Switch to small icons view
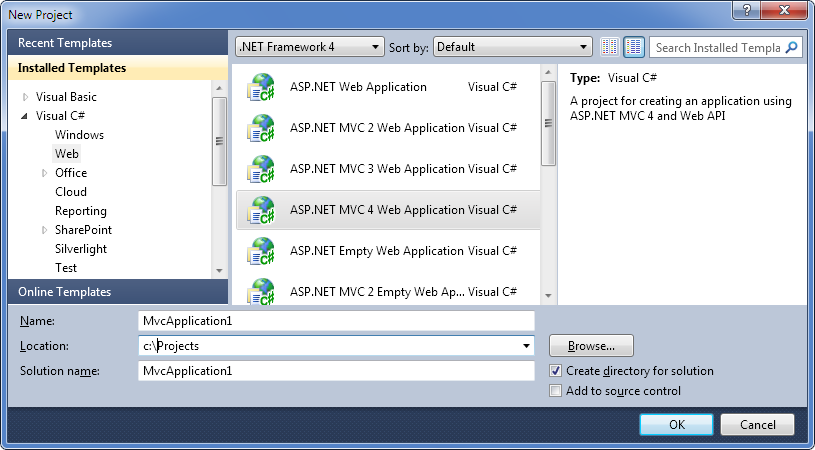Image resolution: width=815 pixels, height=450 pixels. pos(610,47)
